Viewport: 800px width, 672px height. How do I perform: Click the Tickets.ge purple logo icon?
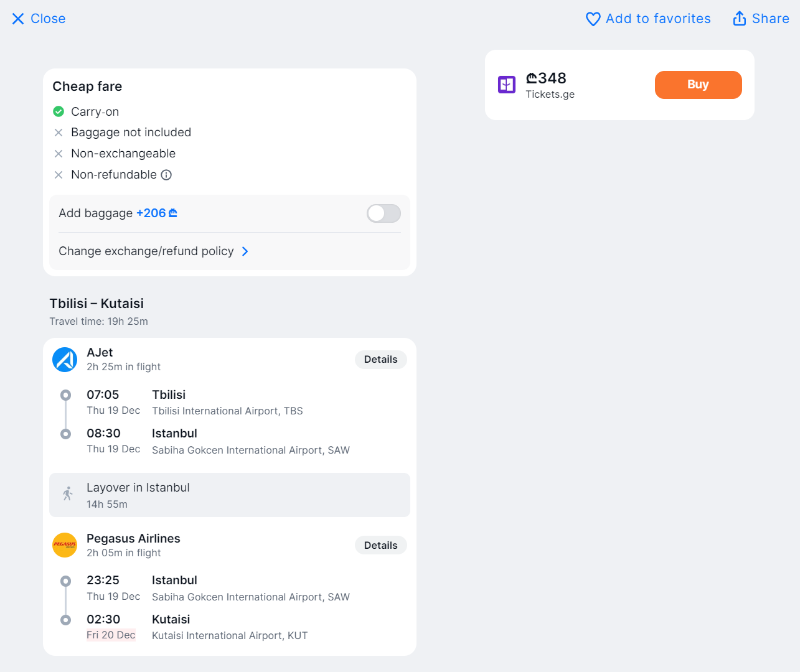(507, 85)
